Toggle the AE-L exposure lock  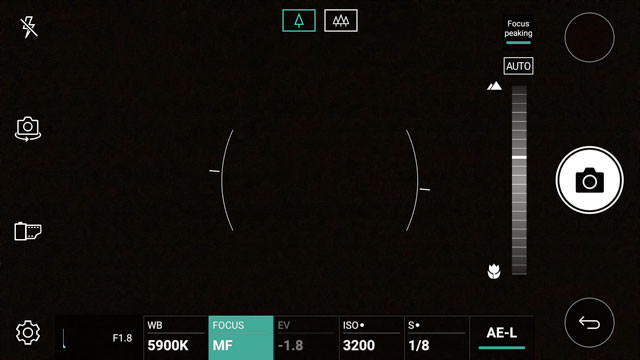coord(502,337)
